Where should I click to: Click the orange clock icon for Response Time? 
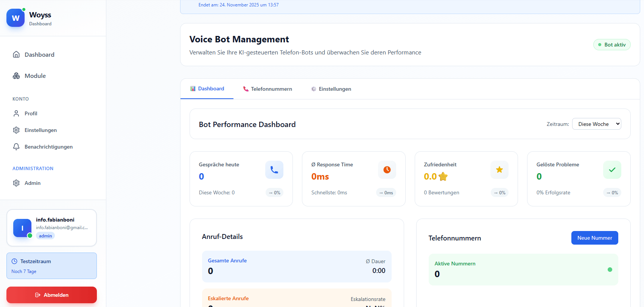click(x=387, y=170)
